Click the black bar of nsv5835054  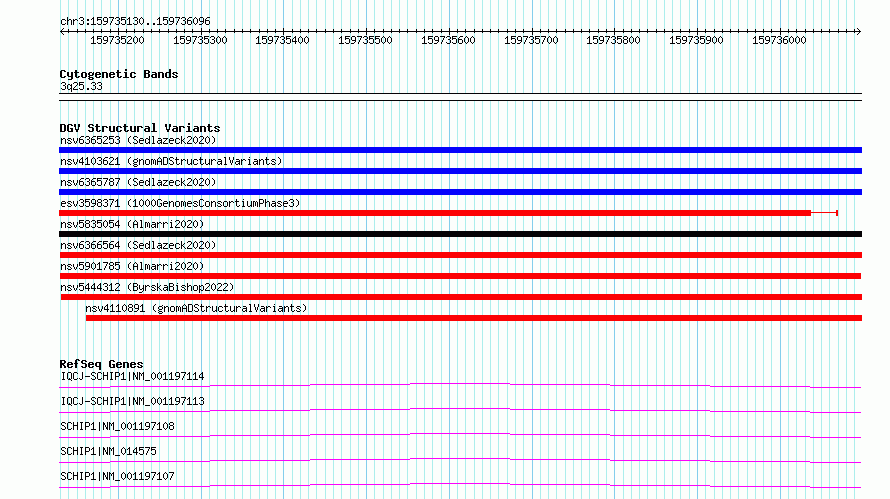(460, 234)
